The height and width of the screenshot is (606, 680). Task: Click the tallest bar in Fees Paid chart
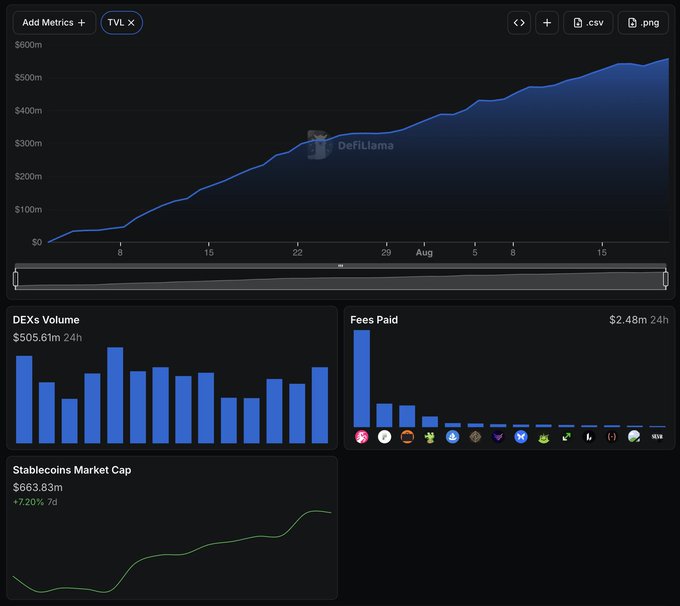coord(362,378)
